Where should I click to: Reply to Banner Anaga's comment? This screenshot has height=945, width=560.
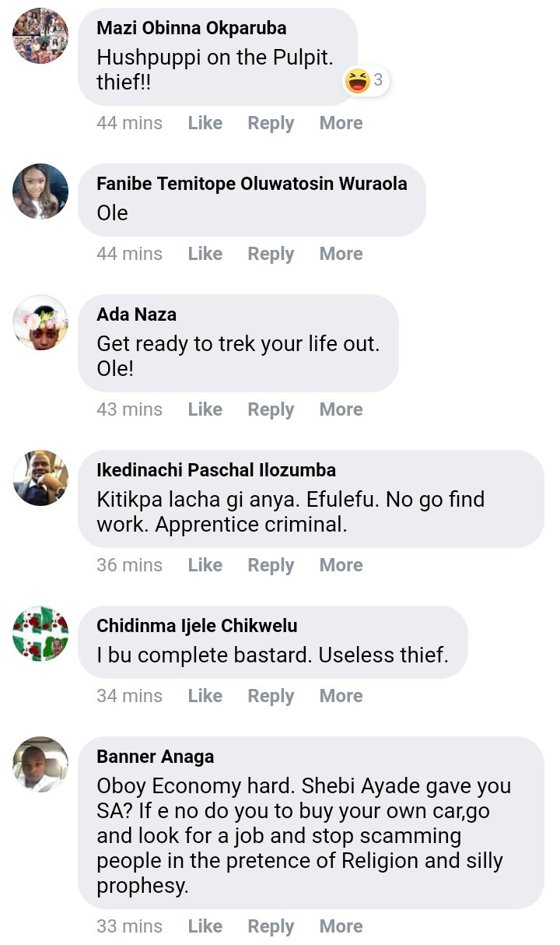[271, 926]
